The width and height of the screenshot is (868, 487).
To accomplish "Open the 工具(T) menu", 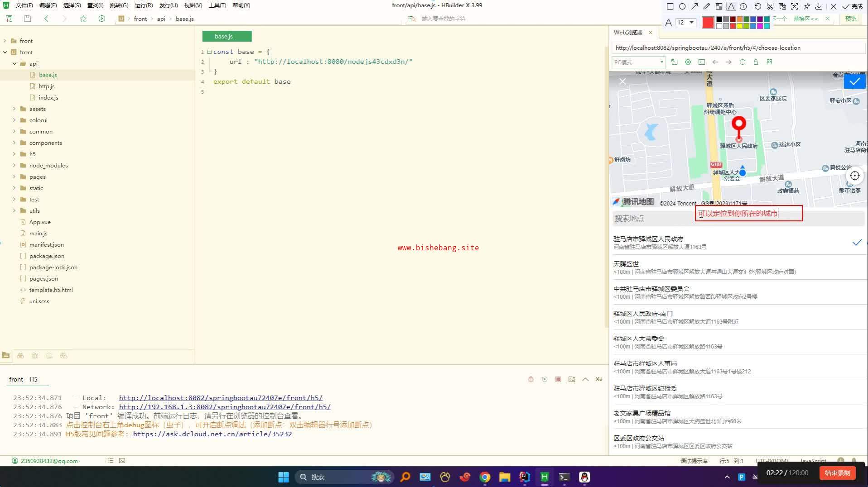I will point(217,5).
